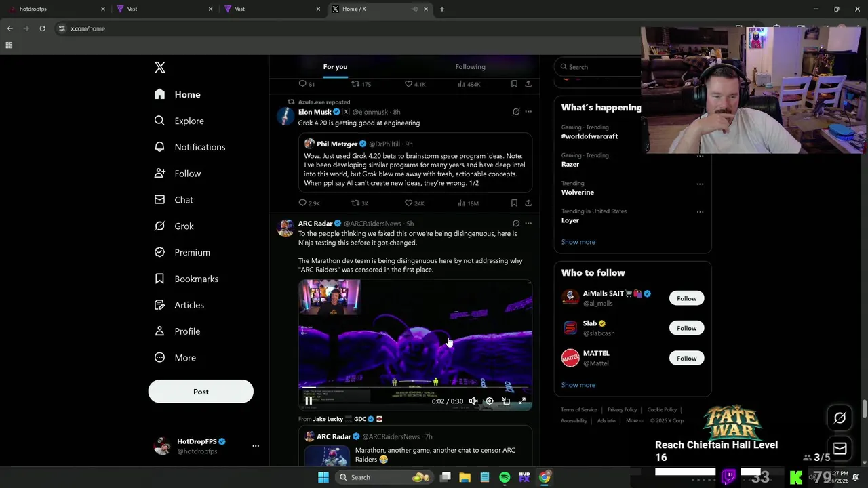Toggle picture-in-picture on ARC Radar video
Screen dimensions: 868x488
[506, 401]
